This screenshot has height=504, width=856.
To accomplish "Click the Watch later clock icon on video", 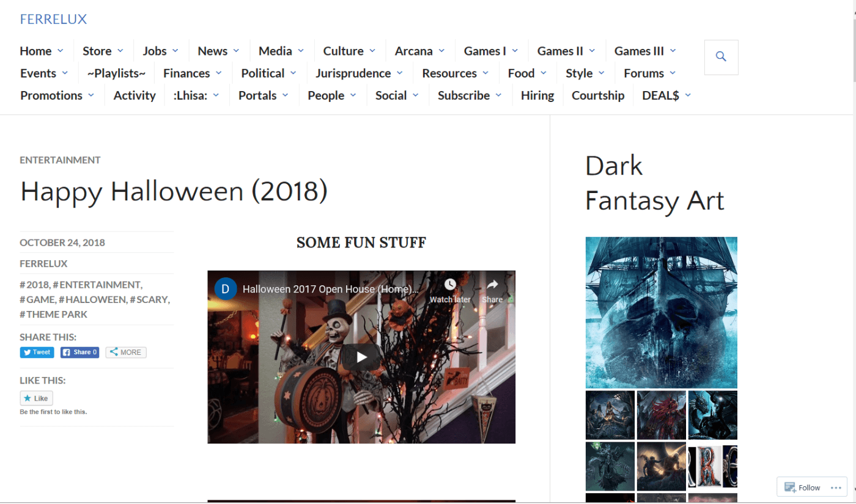I will click(x=450, y=285).
